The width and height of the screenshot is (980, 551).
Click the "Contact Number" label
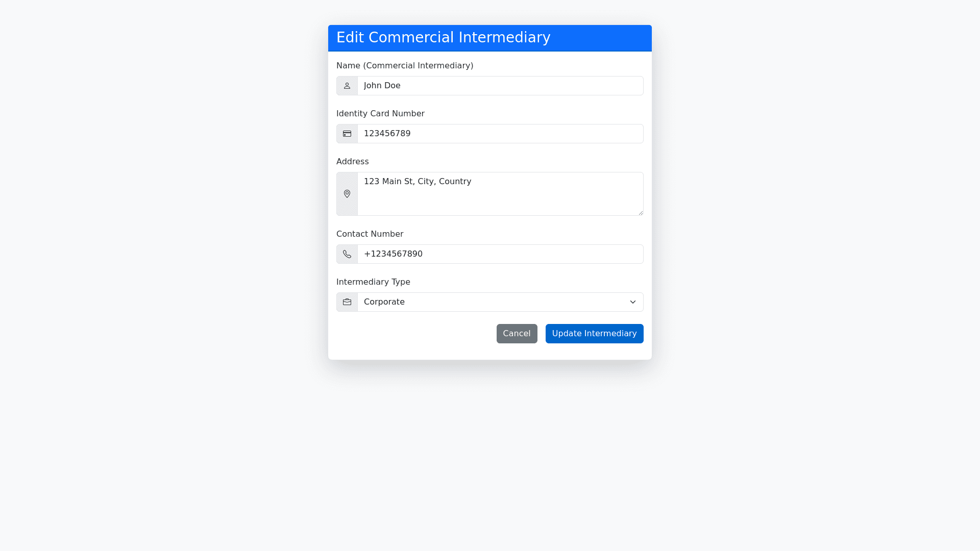(x=370, y=234)
